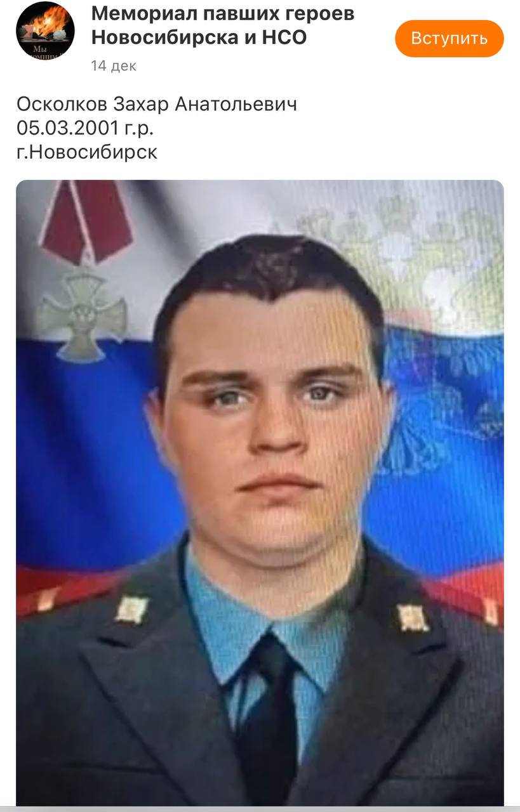The height and width of the screenshot is (812, 520).
Task: Open the "Мемориал павших героев" group title
Action: (x=223, y=13)
